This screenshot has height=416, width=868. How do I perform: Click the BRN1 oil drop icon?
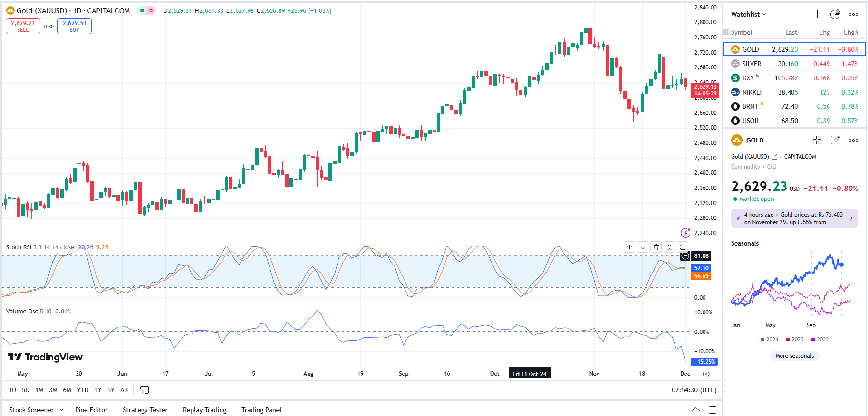[x=735, y=106]
